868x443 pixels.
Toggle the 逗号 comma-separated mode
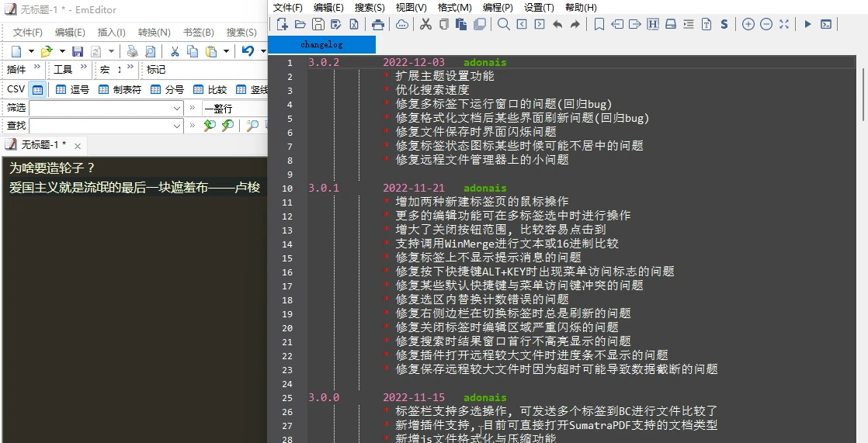(x=72, y=89)
